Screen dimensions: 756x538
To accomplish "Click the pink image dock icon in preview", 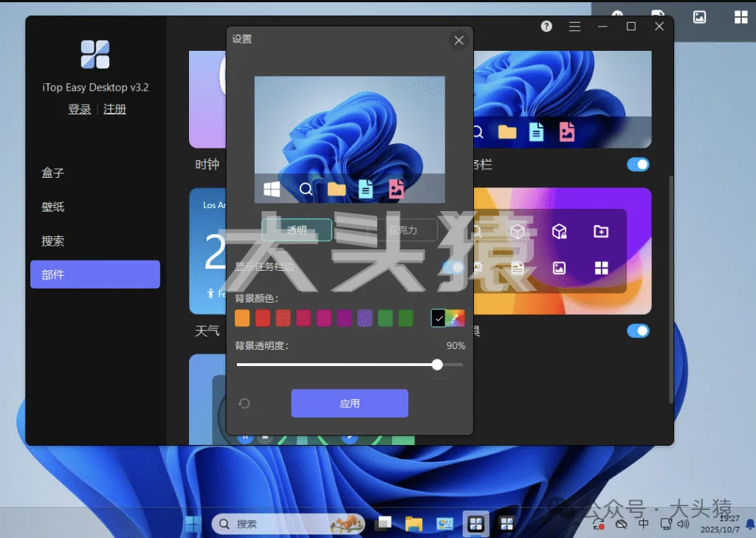I will tap(396, 189).
